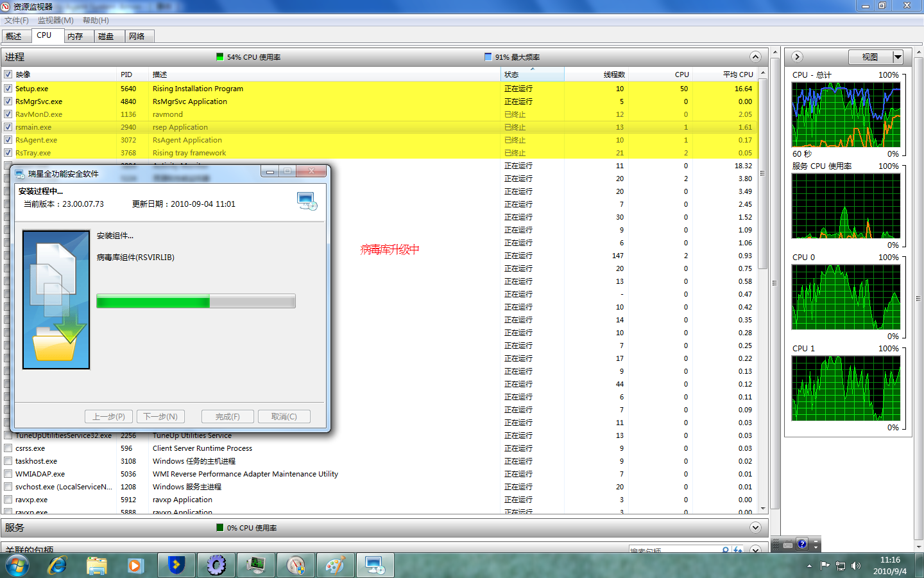Image resolution: width=924 pixels, height=578 pixels.
Task: Click the network tray icon
Action: [x=841, y=566]
